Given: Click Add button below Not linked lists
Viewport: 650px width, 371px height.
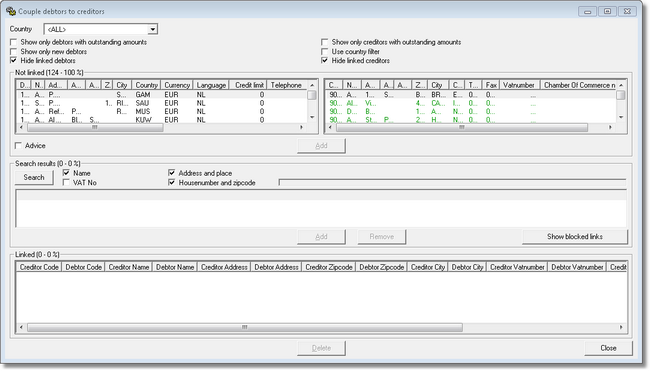Looking at the screenshot, I should click(321, 145).
